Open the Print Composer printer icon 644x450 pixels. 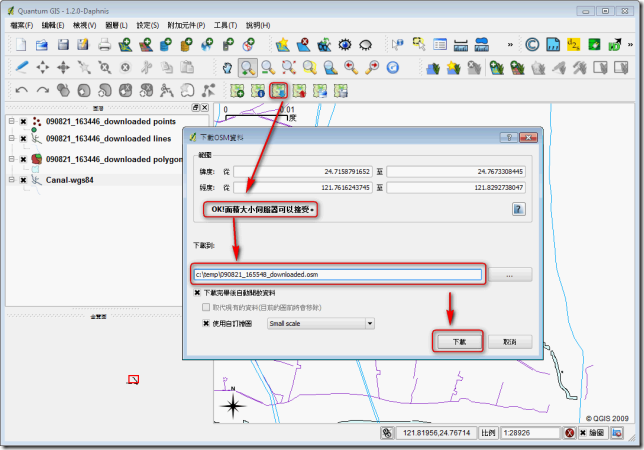(104, 44)
